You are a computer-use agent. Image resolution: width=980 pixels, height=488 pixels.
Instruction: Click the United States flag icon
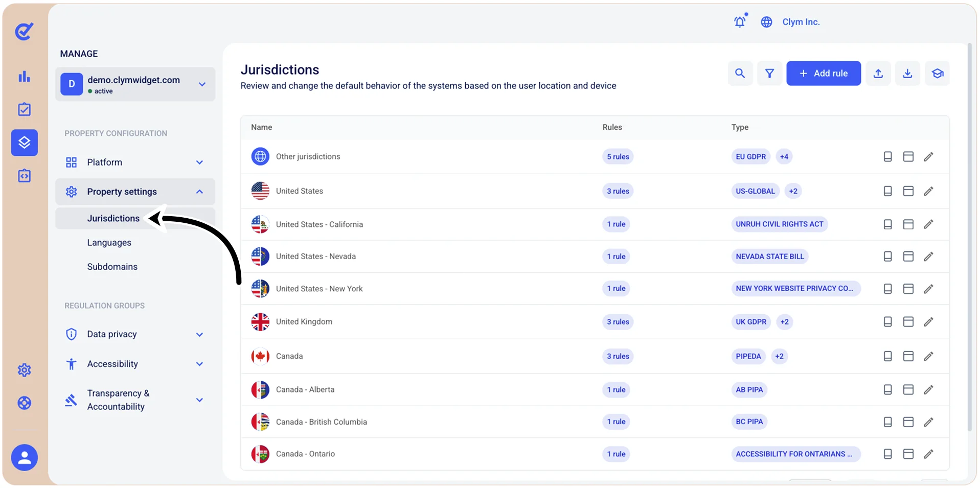pyautogui.click(x=260, y=191)
